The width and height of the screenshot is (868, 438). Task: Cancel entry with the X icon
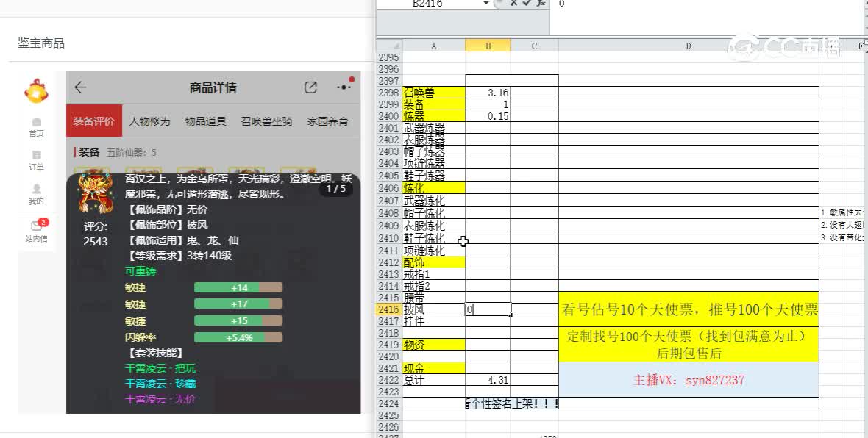[513, 4]
